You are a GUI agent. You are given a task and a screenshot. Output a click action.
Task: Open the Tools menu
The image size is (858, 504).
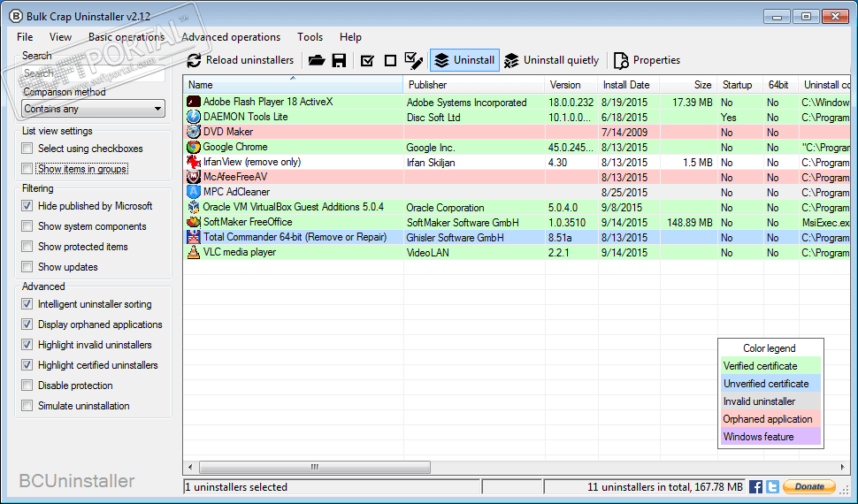[310, 36]
